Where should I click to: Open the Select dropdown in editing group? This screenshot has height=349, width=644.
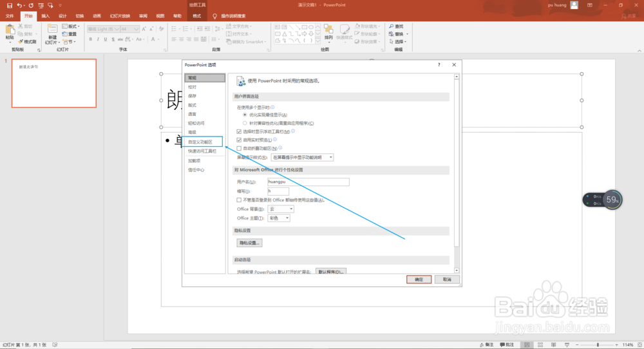click(397, 42)
